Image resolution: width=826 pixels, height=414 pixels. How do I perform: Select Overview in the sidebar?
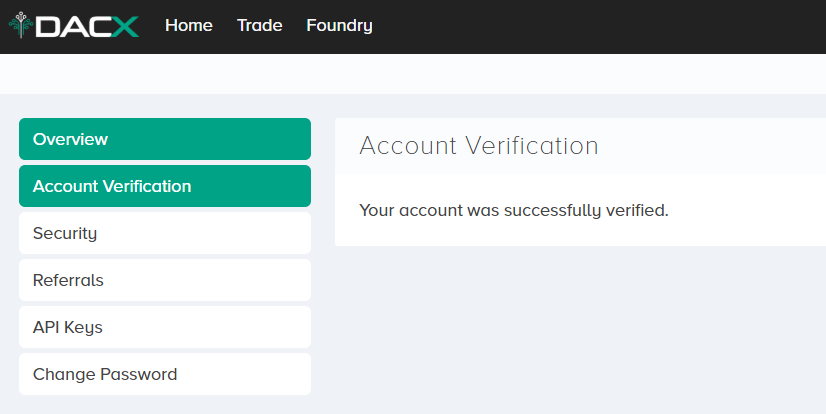tap(165, 139)
